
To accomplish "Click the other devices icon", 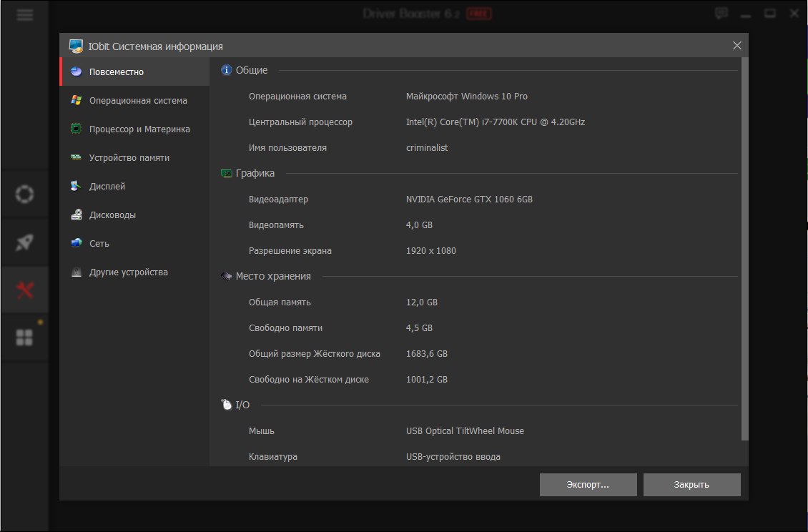I will tap(77, 272).
